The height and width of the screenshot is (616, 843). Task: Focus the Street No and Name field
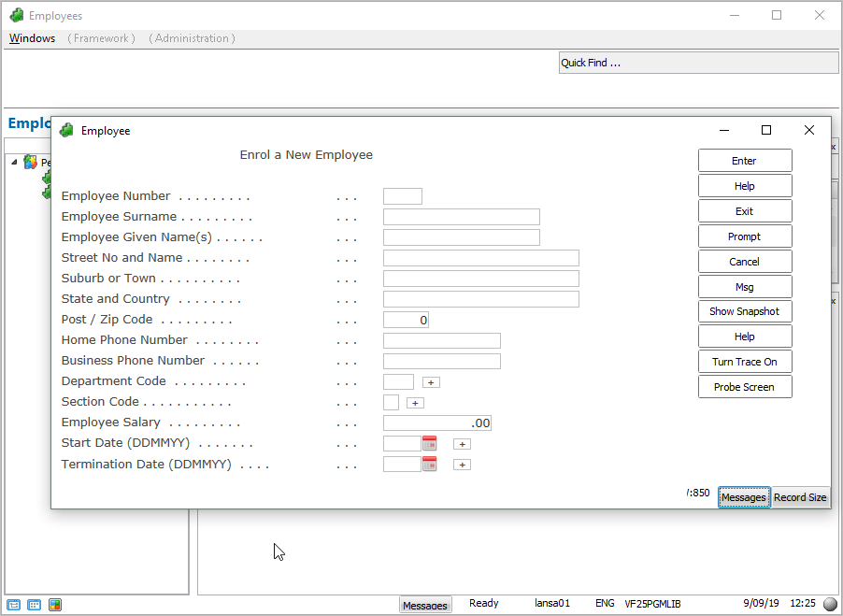[481, 258]
